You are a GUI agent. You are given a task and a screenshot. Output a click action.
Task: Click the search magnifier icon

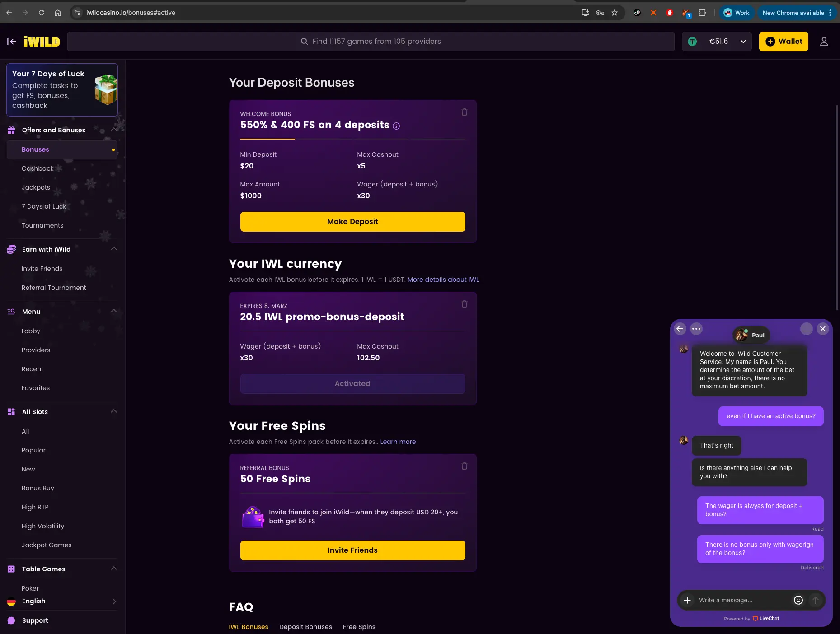coord(305,42)
